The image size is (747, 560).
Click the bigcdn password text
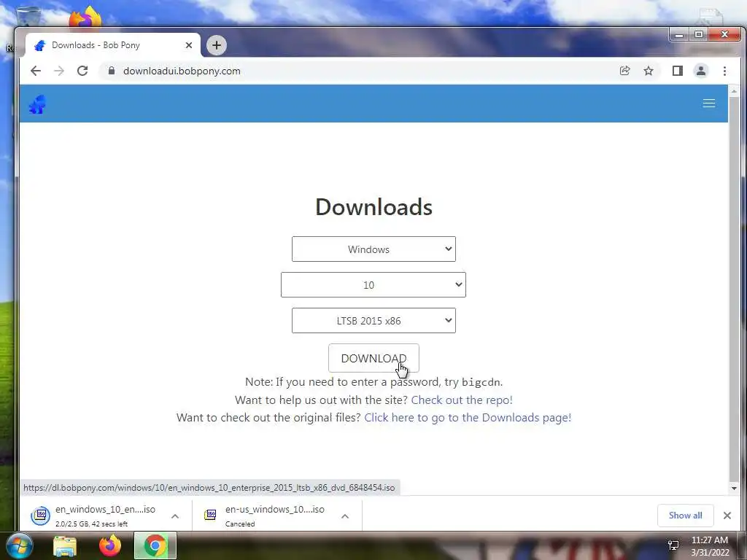tap(481, 382)
